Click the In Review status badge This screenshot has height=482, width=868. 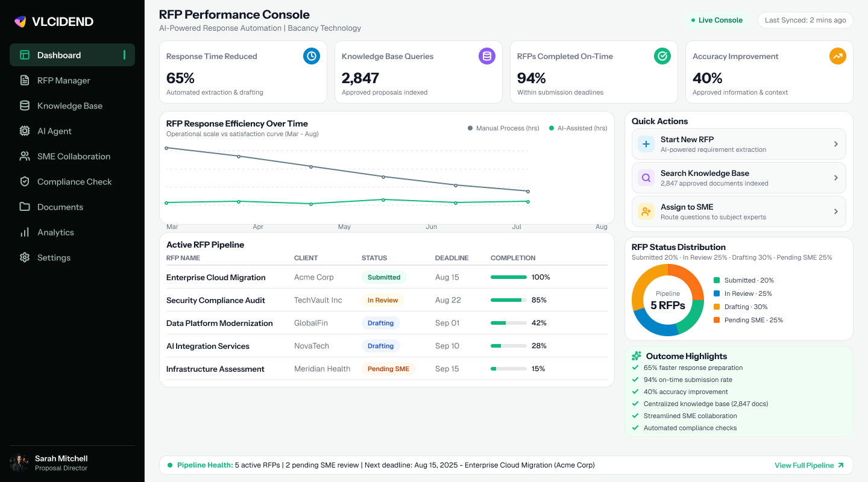[x=383, y=300]
